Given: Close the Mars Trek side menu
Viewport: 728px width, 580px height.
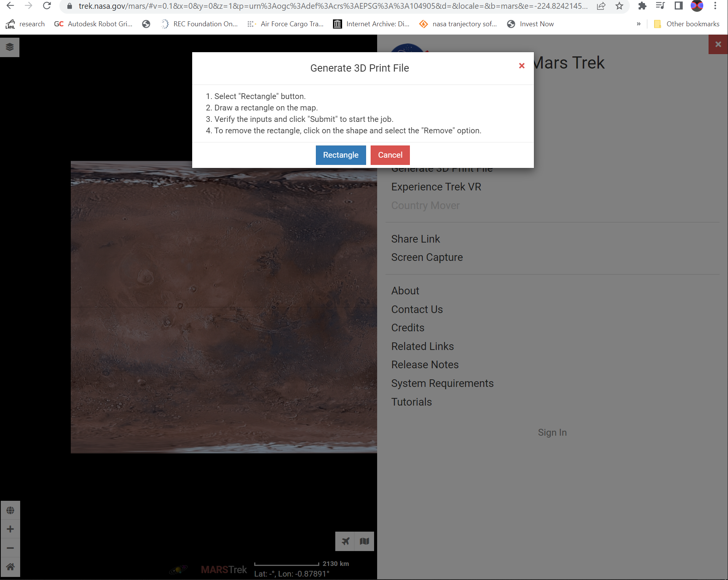Looking at the screenshot, I should coord(718,44).
